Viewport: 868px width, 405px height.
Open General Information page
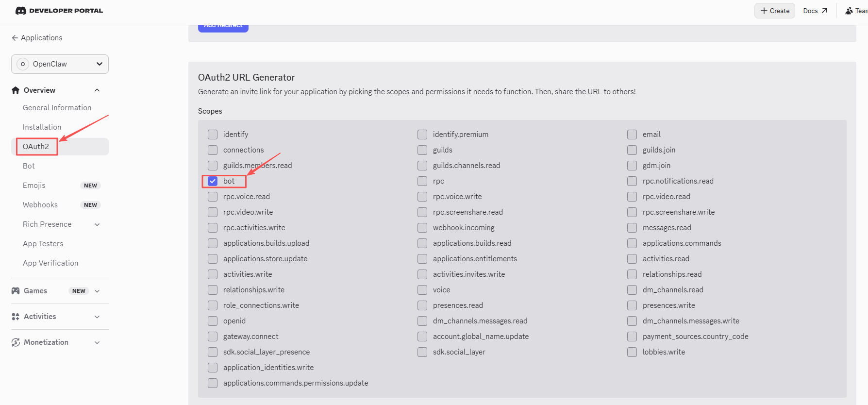[x=57, y=108]
